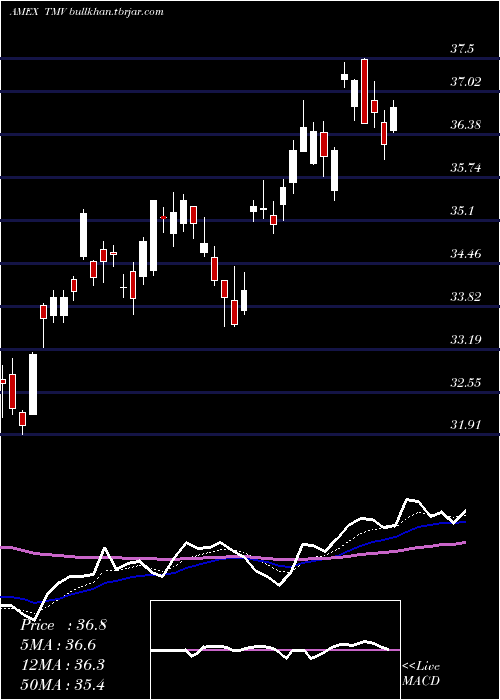This screenshot has height=700, width=500.
Task: Select the 34.46 price axis label
Action: tap(466, 254)
